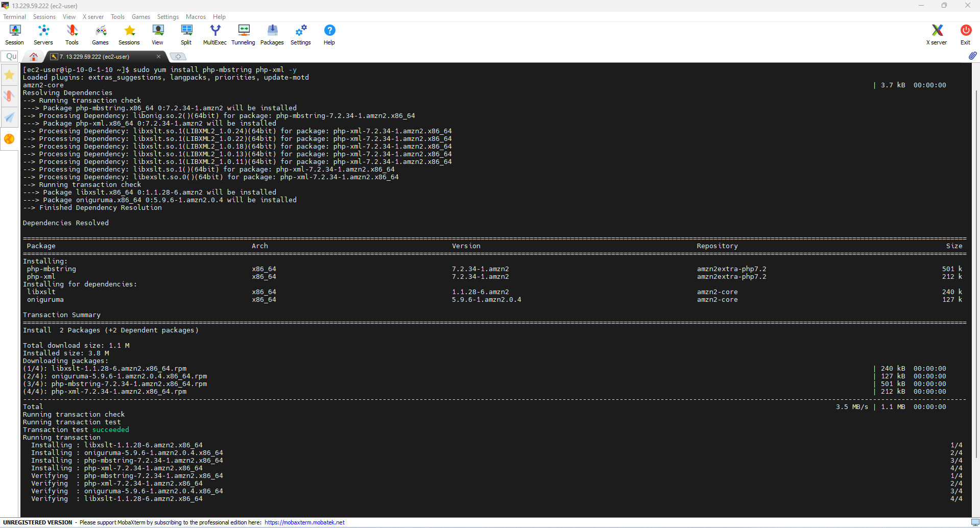Screen dimensions: 980x528
Task: Add a new tab with the plus button
Action: pyautogui.click(x=178, y=57)
